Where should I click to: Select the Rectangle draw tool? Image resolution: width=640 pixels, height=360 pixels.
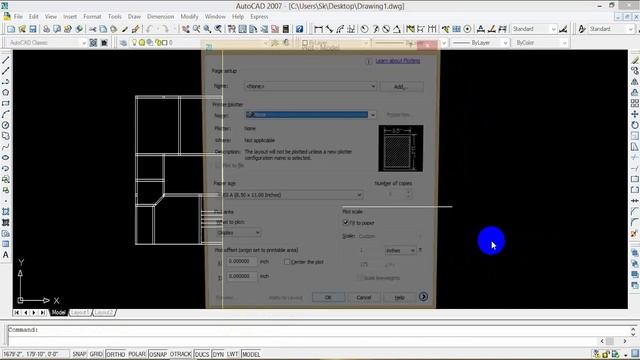point(6,104)
